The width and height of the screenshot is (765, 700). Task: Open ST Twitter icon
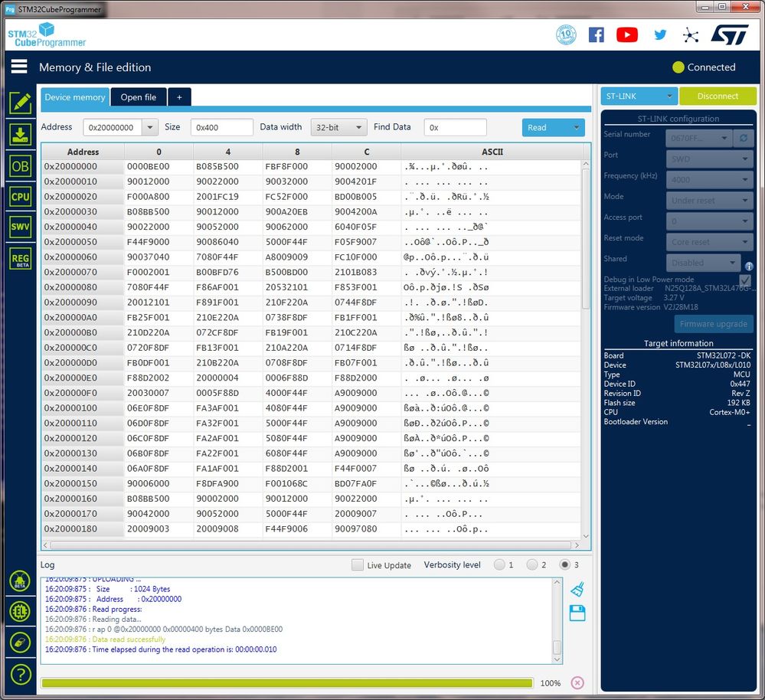tap(660, 34)
